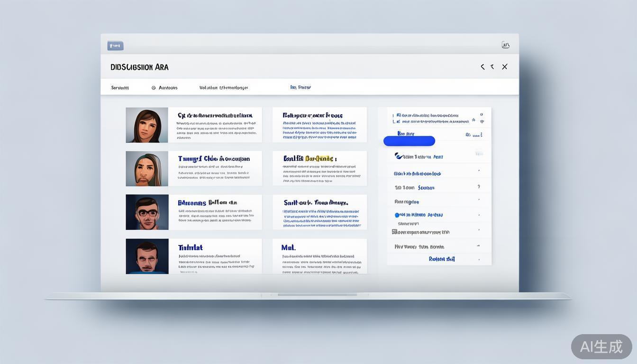The width and height of the screenshot is (637, 364).
Task: Click the middle arrow icon in the header
Action: pyautogui.click(x=492, y=67)
